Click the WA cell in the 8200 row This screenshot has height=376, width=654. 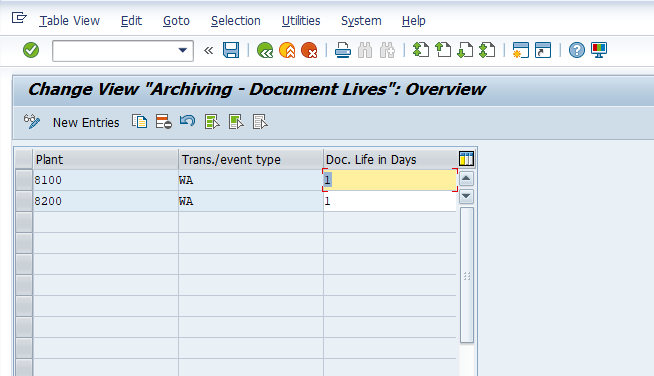click(251, 201)
